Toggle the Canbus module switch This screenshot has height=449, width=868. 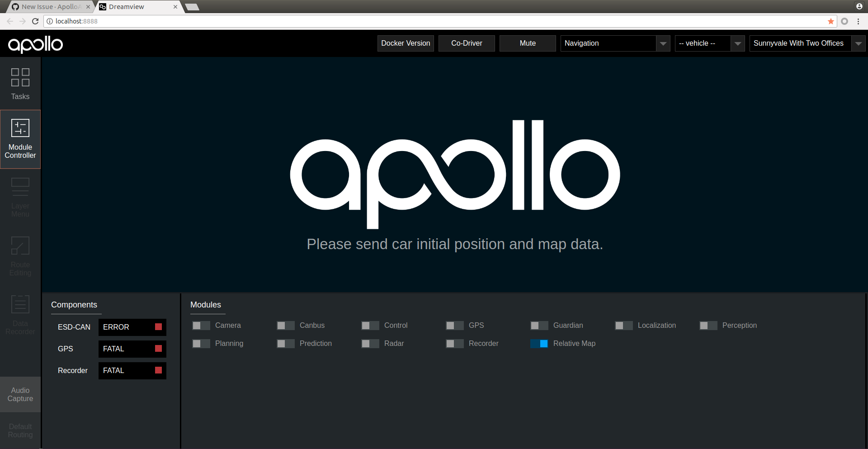(286, 326)
